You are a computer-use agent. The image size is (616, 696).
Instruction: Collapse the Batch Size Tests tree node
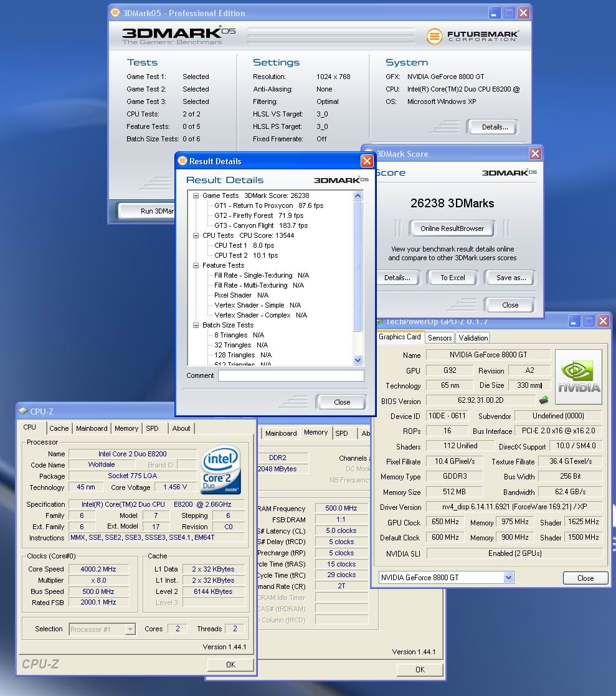pos(196,326)
